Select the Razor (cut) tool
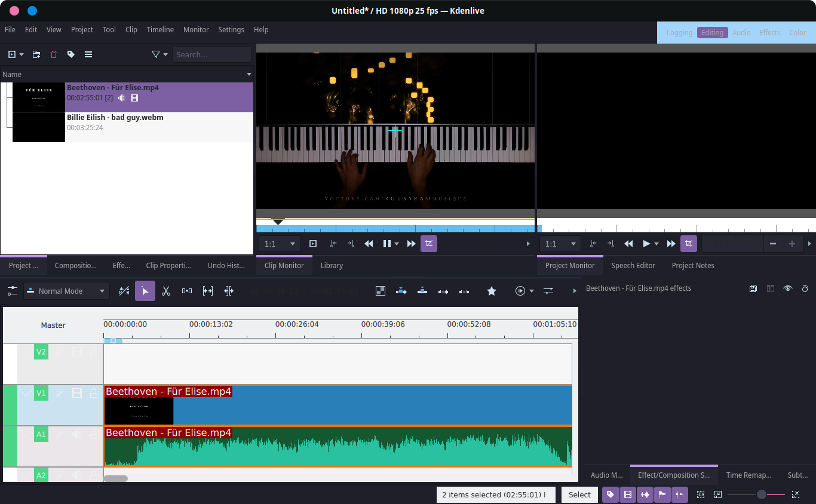Screen dimensions: 816x504 point(166,291)
